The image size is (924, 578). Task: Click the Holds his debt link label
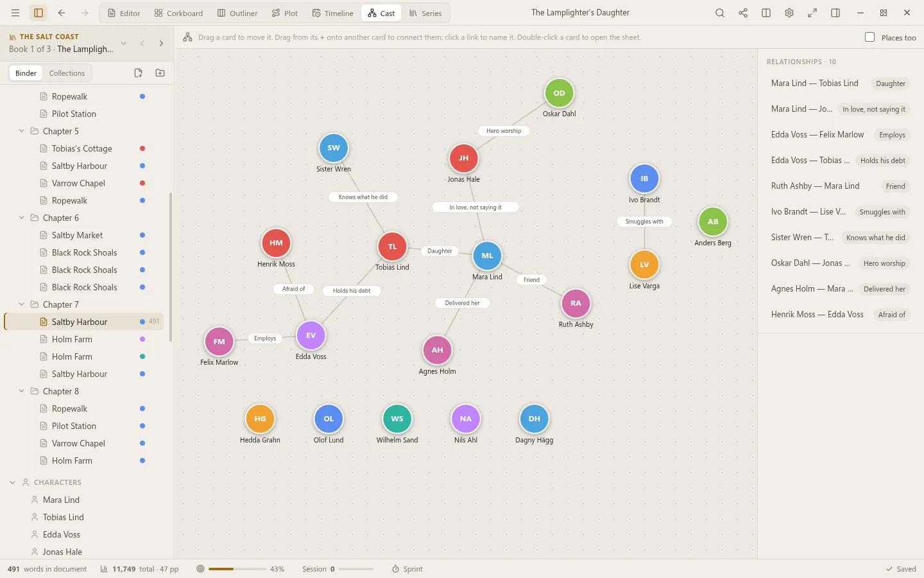click(352, 291)
